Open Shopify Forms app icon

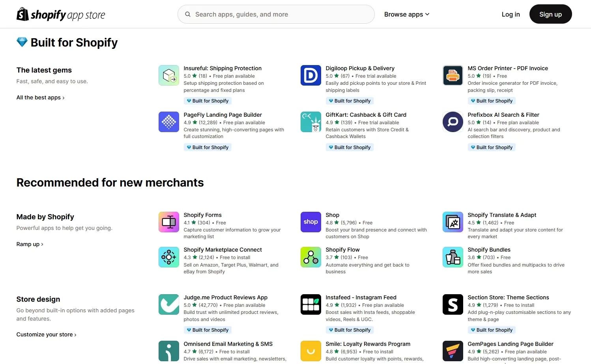coord(169,222)
